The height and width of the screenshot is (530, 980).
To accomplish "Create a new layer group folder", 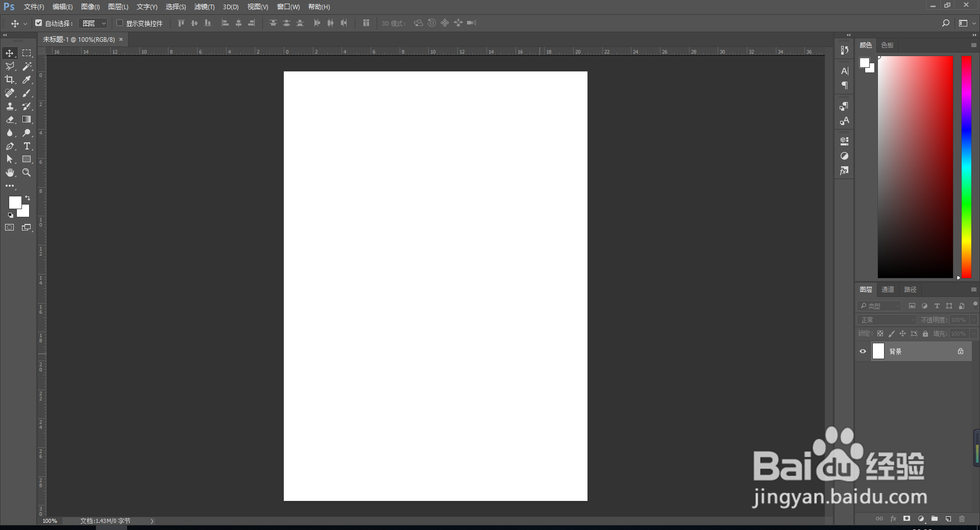I will pyautogui.click(x=934, y=519).
